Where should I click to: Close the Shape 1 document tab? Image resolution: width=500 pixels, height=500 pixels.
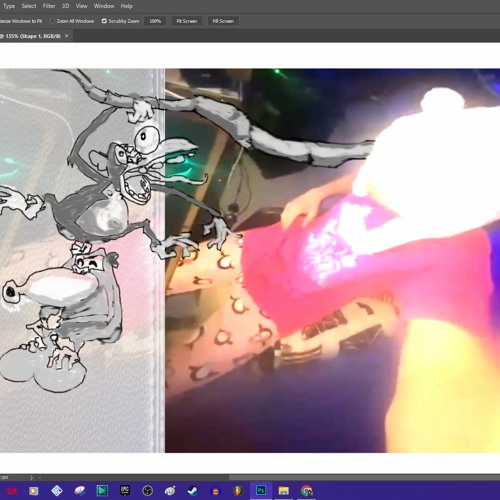pos(67,36)
